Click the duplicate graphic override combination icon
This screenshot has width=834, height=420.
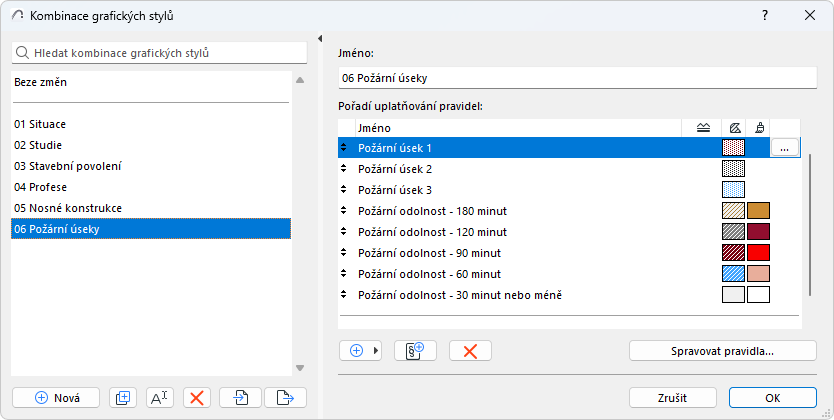click(x=123, y=397)
